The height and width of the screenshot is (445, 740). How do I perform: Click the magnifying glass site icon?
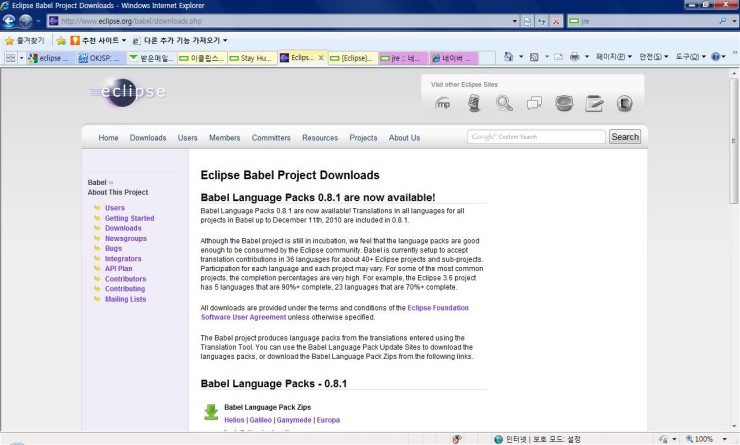504,103
